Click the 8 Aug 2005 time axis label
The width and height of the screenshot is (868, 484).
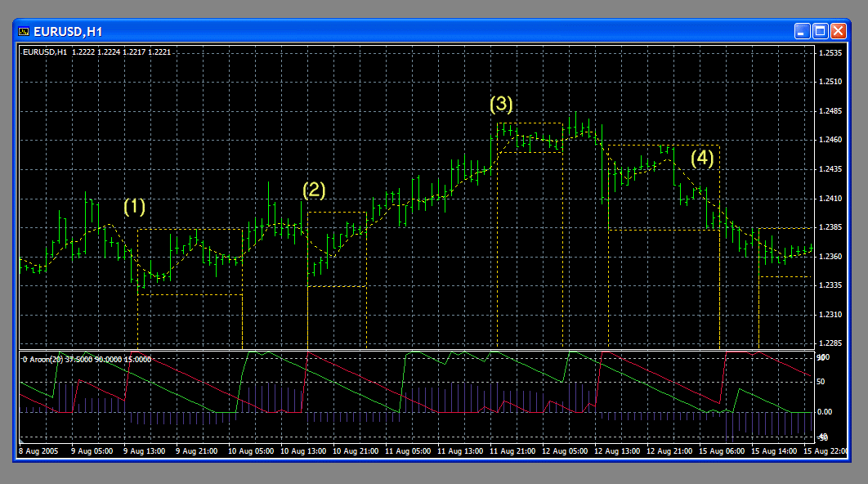coord(38,450)
